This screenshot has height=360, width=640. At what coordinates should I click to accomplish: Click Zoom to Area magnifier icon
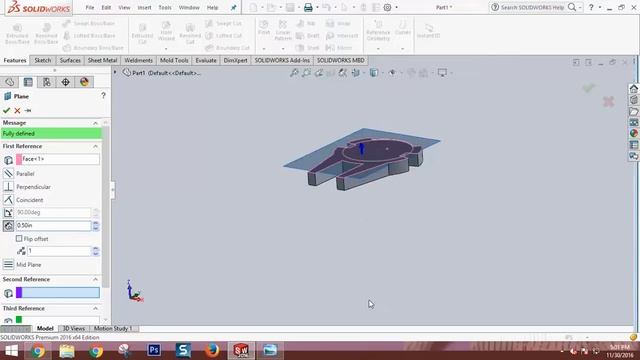tap(306, 73)
